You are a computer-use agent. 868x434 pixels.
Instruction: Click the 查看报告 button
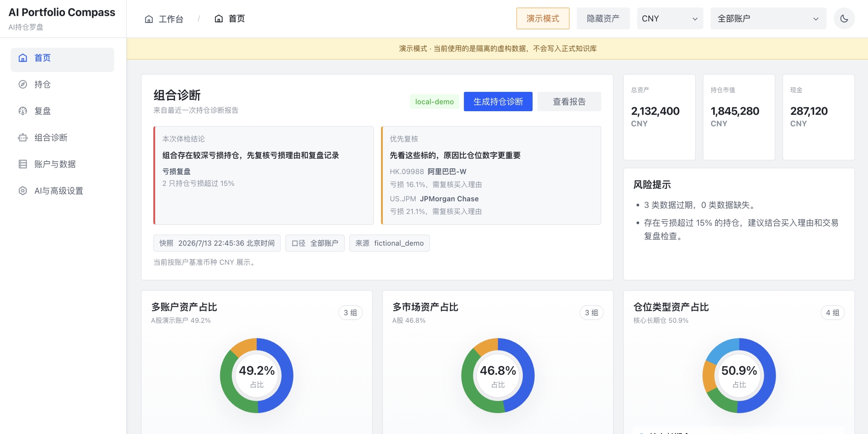tap(569, 101)
